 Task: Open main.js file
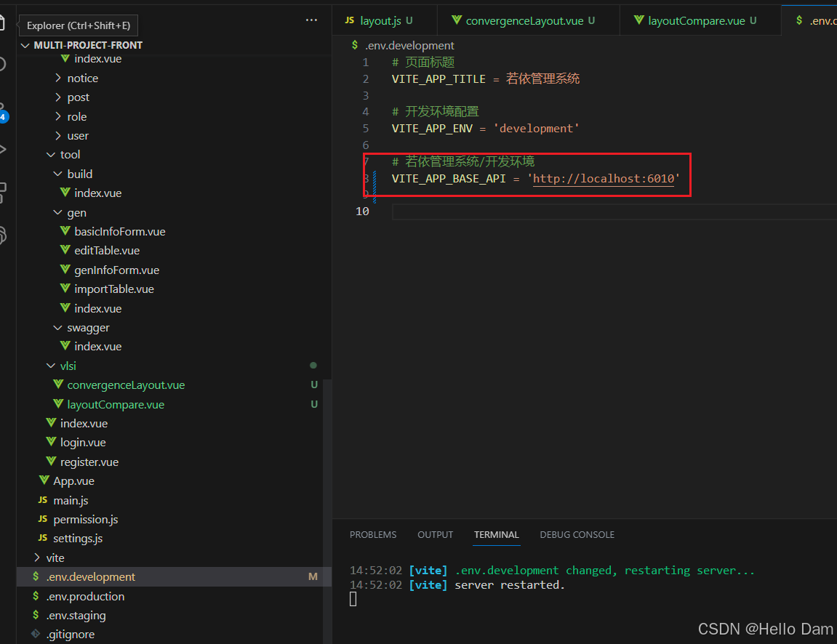(71, 501)
